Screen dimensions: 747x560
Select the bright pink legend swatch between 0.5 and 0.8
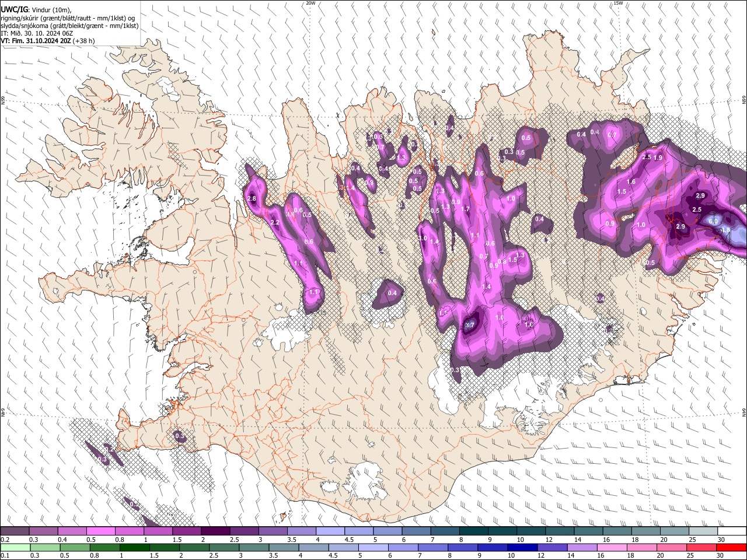(101, 531)
